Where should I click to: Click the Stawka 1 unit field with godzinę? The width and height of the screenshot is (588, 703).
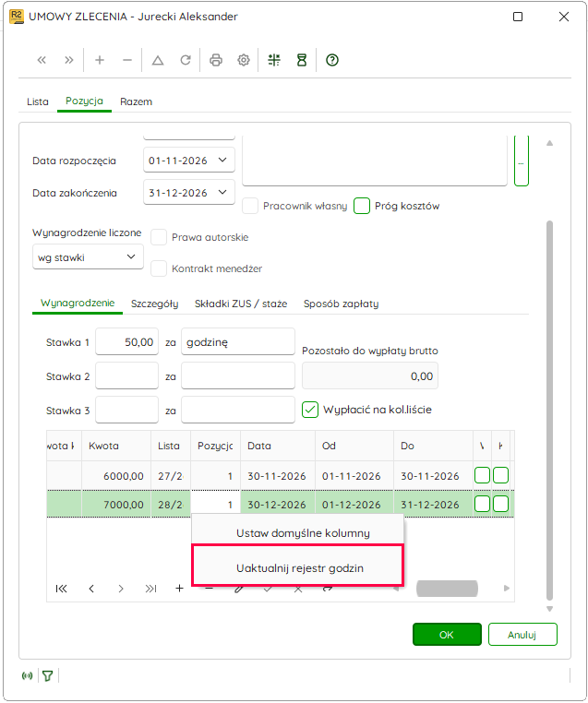click(238, 341)
